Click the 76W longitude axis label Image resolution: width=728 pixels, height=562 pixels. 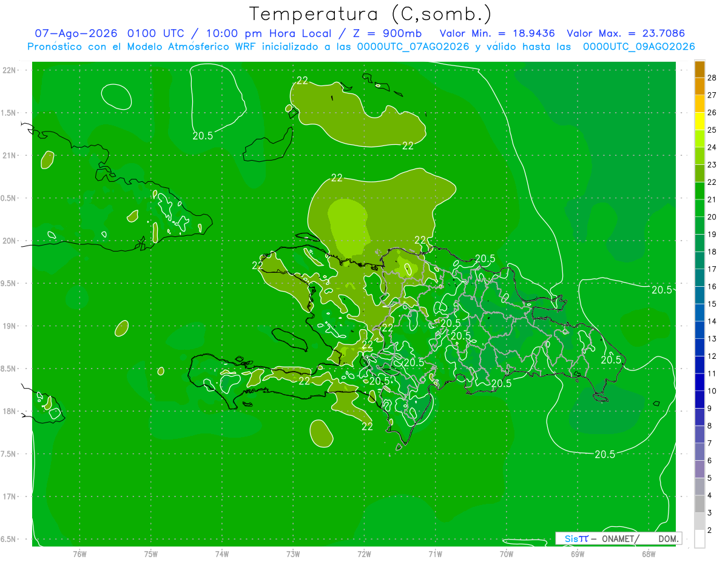point(79,554)
